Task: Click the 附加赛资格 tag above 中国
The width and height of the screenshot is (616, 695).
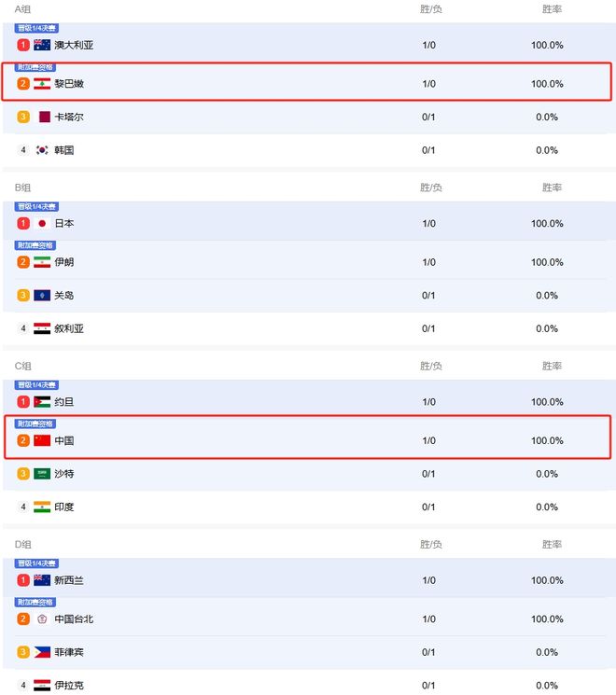Action: (x=35, y=424)
